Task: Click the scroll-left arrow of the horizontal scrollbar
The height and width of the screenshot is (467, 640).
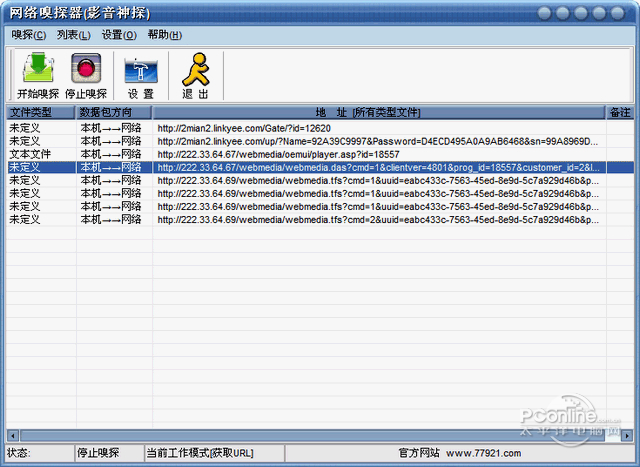Action: pos(13,436)
